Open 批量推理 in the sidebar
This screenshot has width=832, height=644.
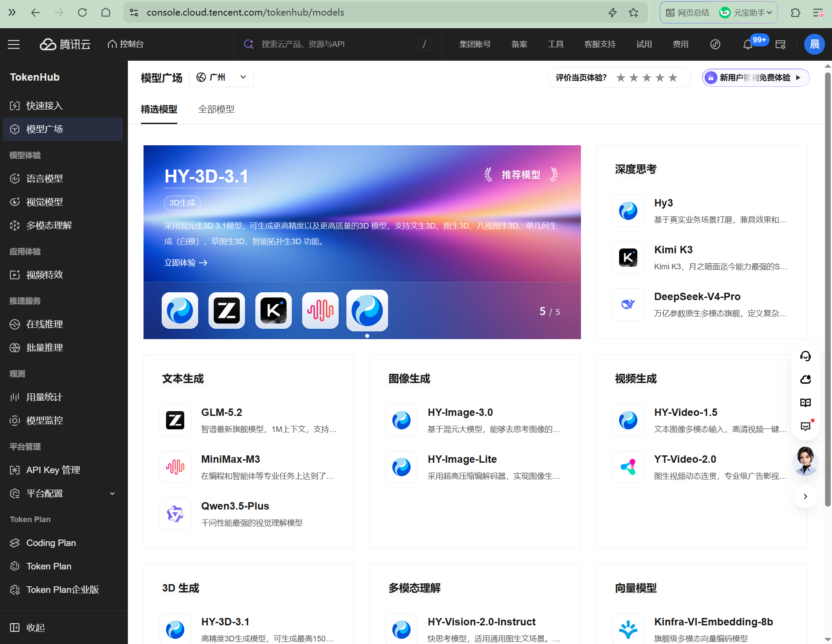(x=63, y=348)
